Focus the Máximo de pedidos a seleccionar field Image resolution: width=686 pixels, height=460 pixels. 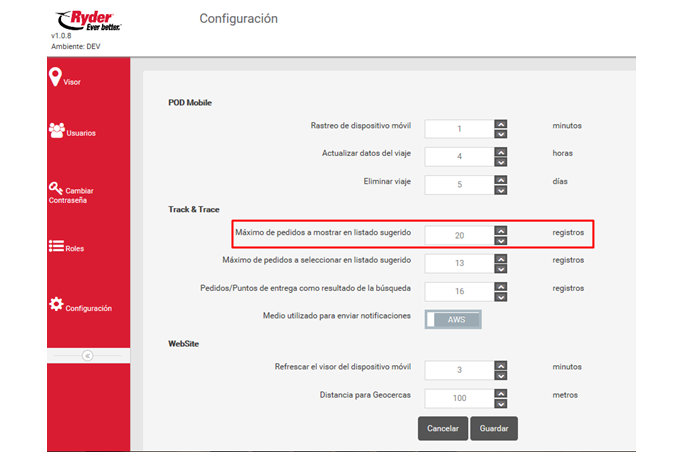pos(459,263)
